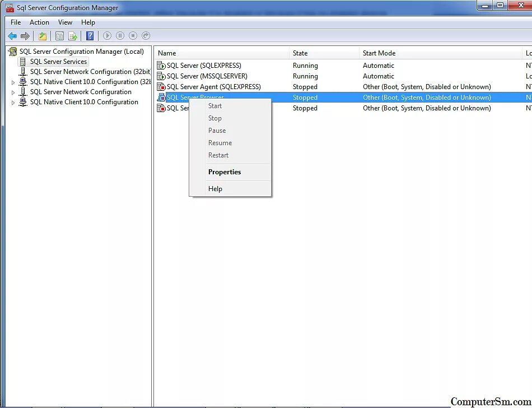532x408 pixels.
Task: Select SQL Server Network Configuration (32bit) node
Action: pyautogui.click(x=90, y=72)
